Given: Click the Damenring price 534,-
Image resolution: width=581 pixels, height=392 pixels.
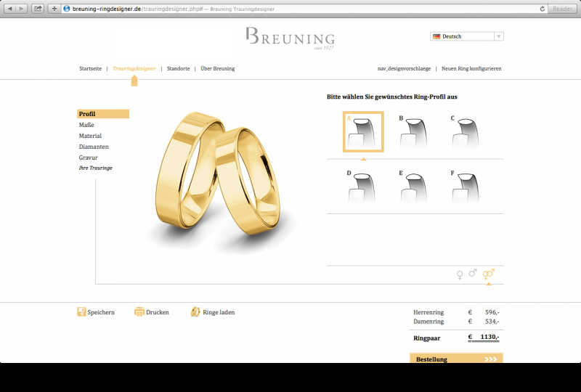Looking at the screenshot, I should coord(492,322).
